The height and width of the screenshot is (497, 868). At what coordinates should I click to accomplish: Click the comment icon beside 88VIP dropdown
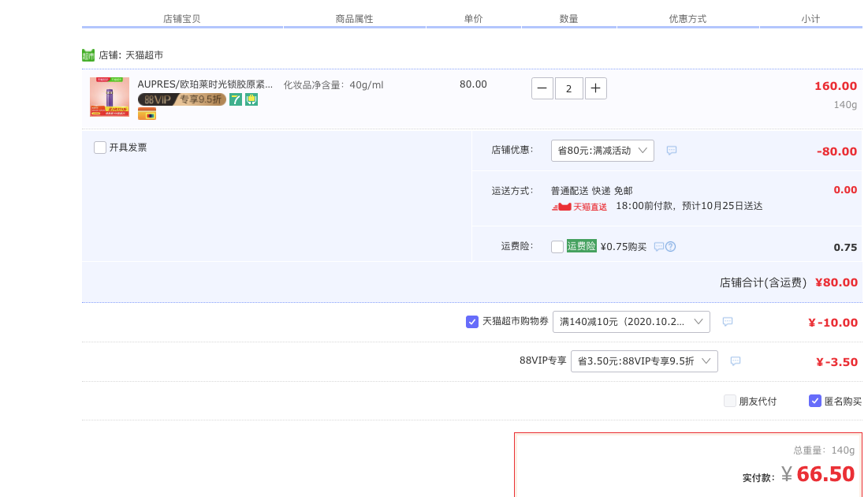(x=735, y=361)
